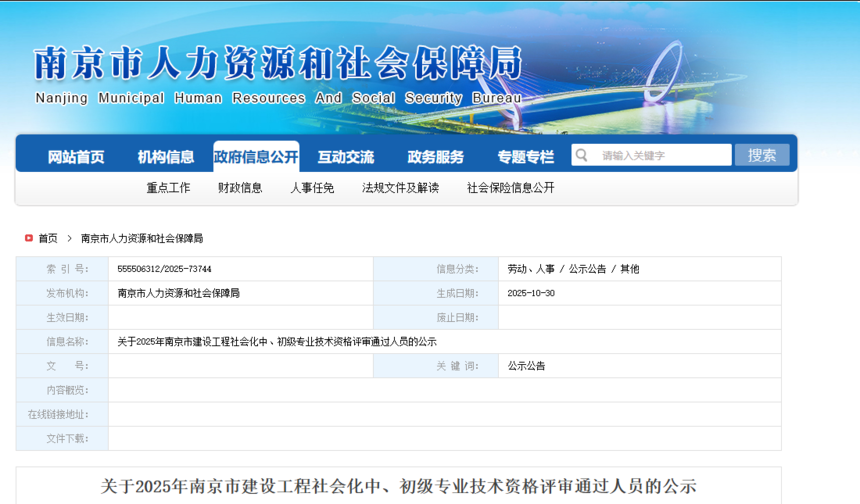Screen dimensions: 860x504
Task: Select the 政府信息公开 nav tab
Action: point(256,156)
